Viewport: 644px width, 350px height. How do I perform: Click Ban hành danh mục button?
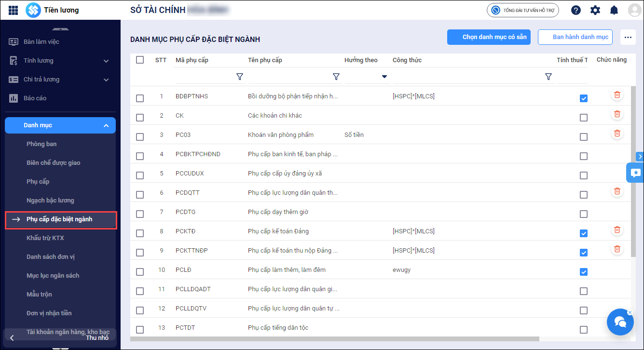point(575,37)
